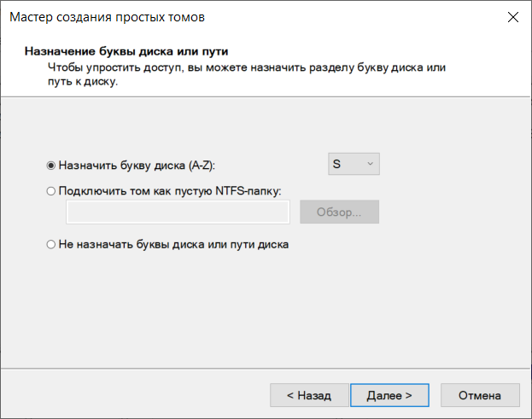Click the letter S in the drive selector
Screen dimensions: 532x419
click(x=336, y=164)
